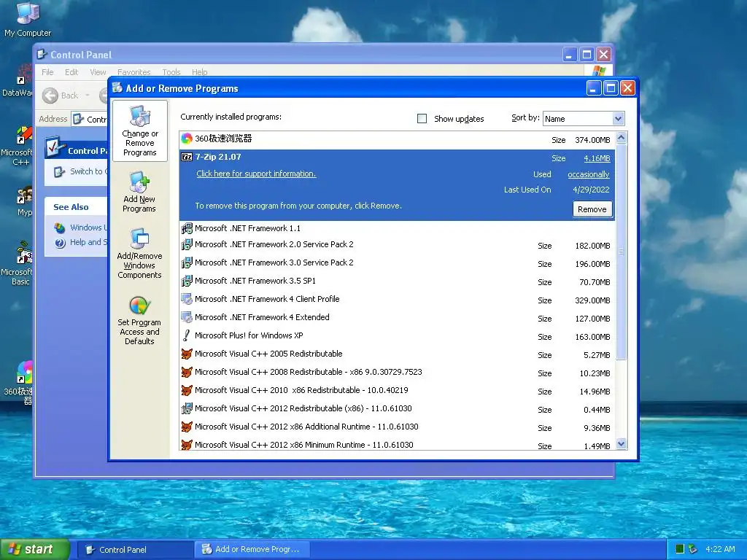Click scrollbar up arrow in programs list
Image resolution: width=747 pixels, height=560 pixels.
tap(621, 138)
